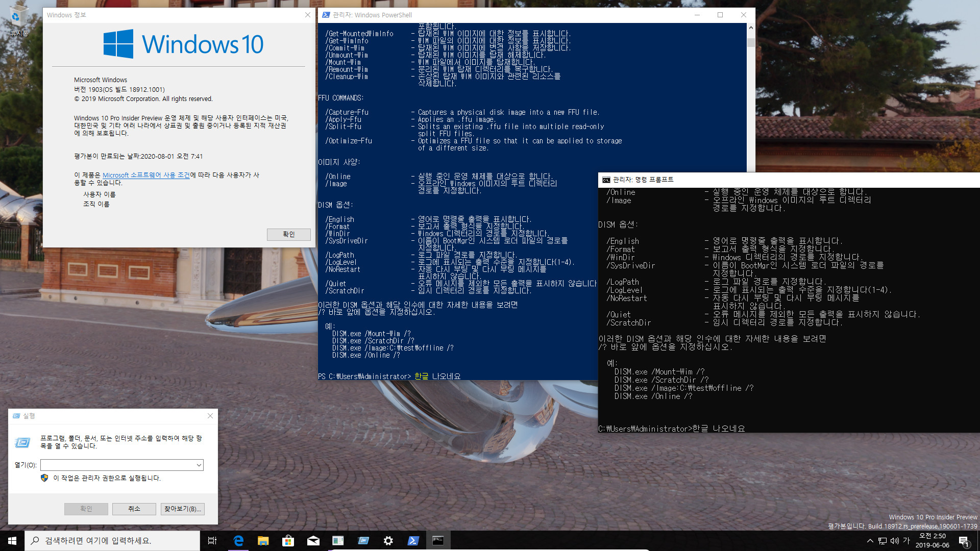Click the search magnifier icon in the taskbar
The height and width of the screenshot is (551, 980).
(x=35, y=541)
